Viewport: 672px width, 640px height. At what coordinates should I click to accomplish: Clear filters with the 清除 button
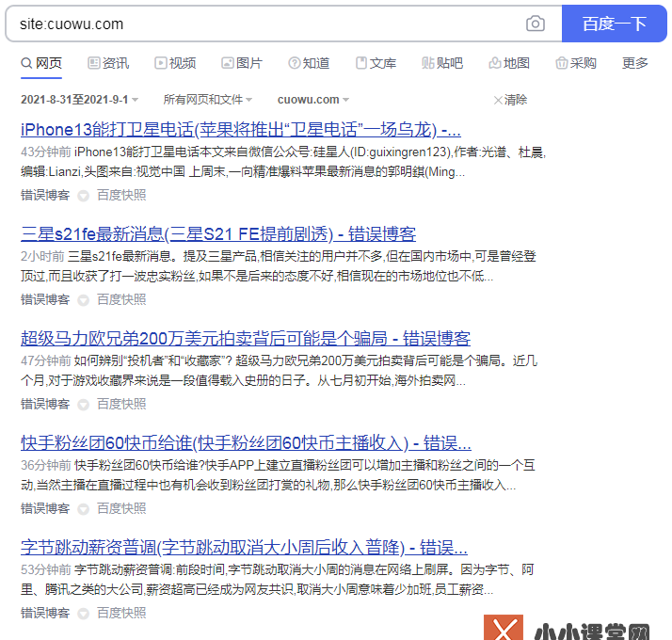click(510, 99)
